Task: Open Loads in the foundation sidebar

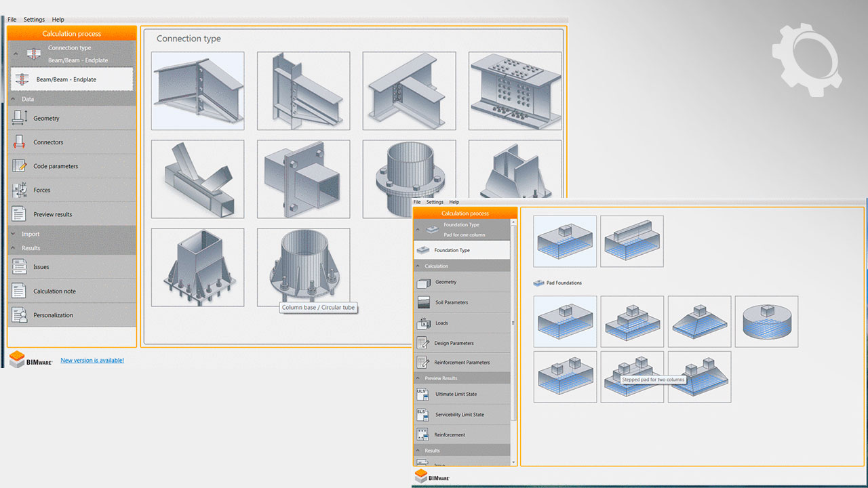Action: (x=441, y=323)
